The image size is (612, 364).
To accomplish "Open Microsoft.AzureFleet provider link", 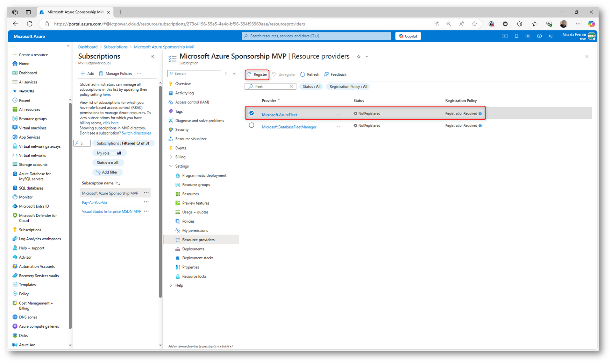I will click(x=279, y=115).
